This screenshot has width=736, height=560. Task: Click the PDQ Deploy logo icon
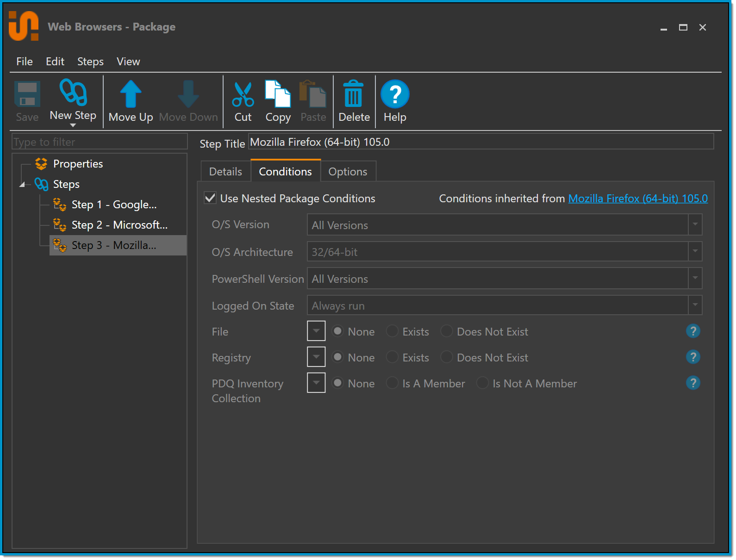pyautogui.click(x=24, y=26)
